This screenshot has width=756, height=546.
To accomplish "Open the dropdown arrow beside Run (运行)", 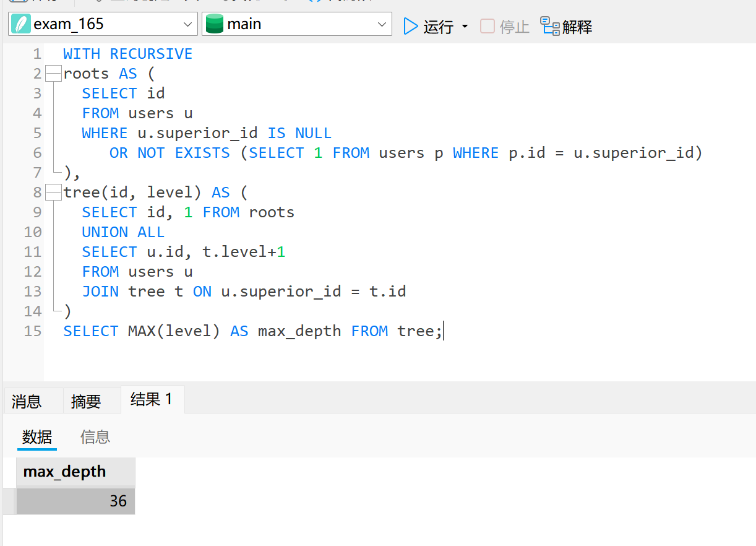I will pyautogui.click(x=465, y=27).
